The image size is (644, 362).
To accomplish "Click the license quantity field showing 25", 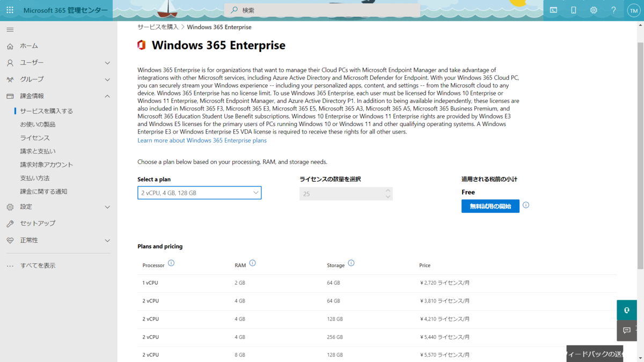I will pyautogui.click(x=346, y=194).
